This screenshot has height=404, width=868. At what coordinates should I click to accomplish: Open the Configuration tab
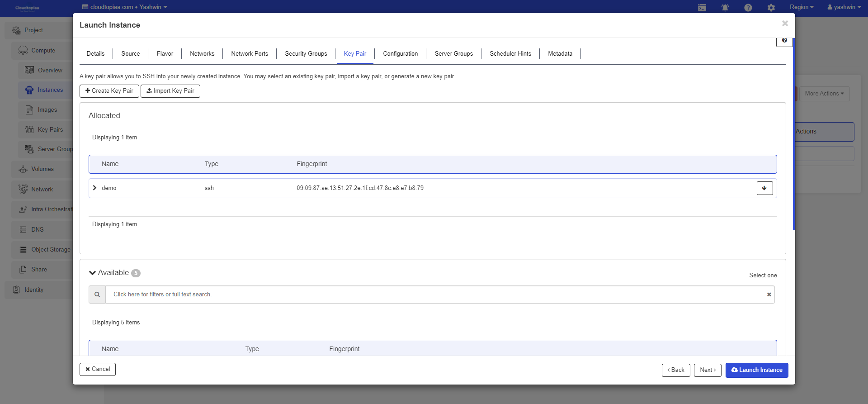[x=400, y=54]
